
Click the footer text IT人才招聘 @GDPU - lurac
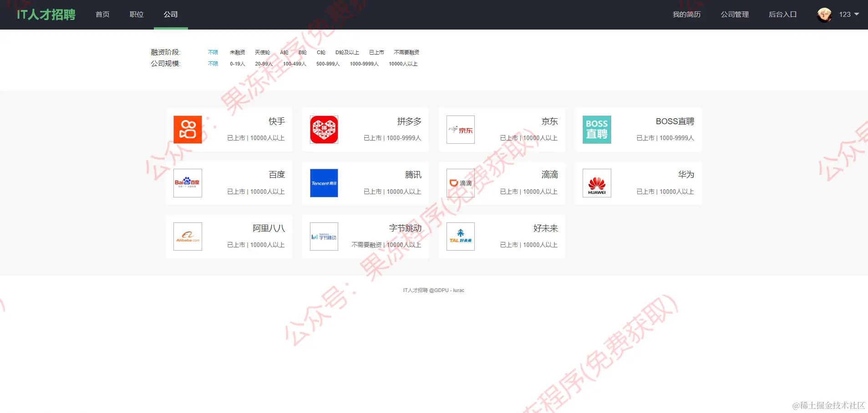[x=434, y=290]
